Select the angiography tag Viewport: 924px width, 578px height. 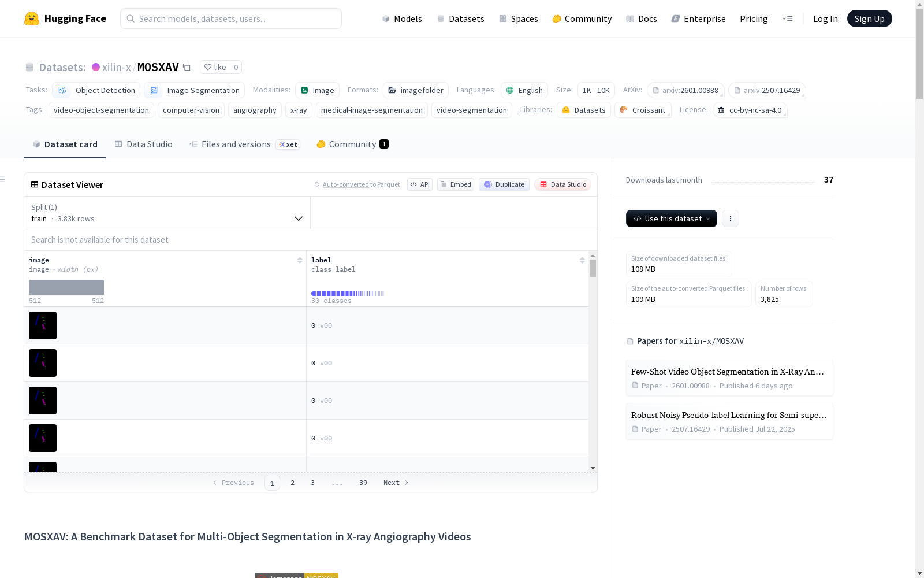pos(255,110)
